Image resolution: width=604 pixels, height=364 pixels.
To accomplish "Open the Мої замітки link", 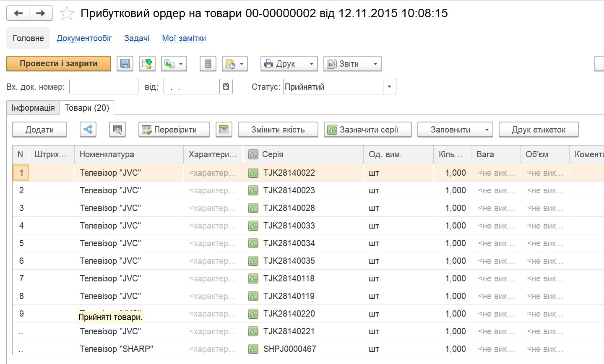I will click(184, 38).
